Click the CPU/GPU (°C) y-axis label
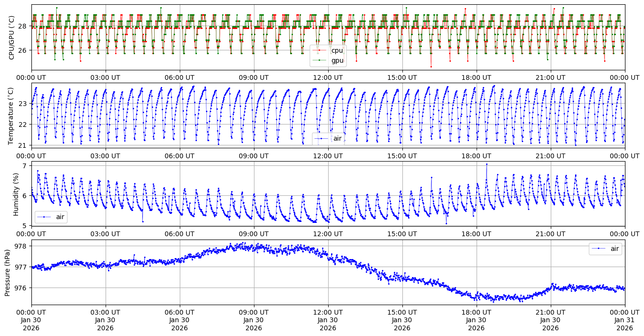 12,37
